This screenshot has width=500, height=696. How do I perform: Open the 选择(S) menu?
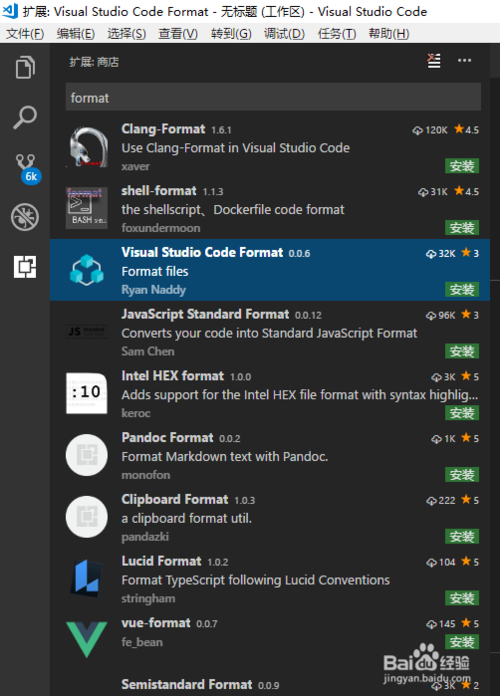(x=127, y=34)
